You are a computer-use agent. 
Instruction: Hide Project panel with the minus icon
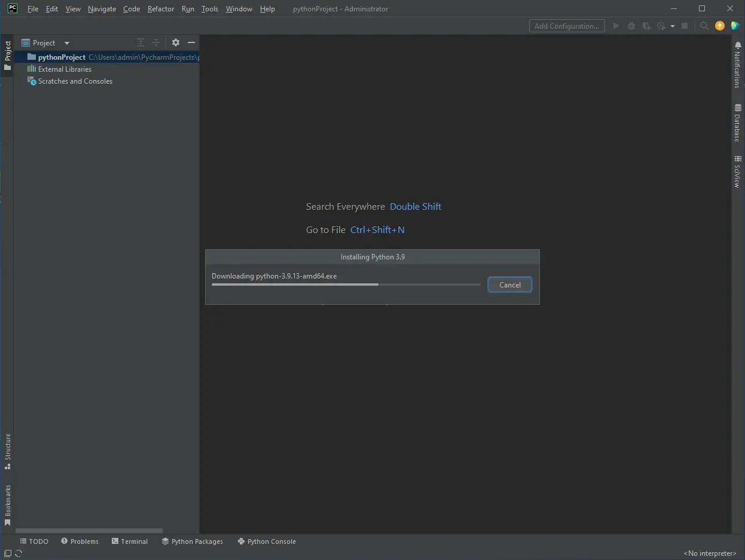(191, 42)
